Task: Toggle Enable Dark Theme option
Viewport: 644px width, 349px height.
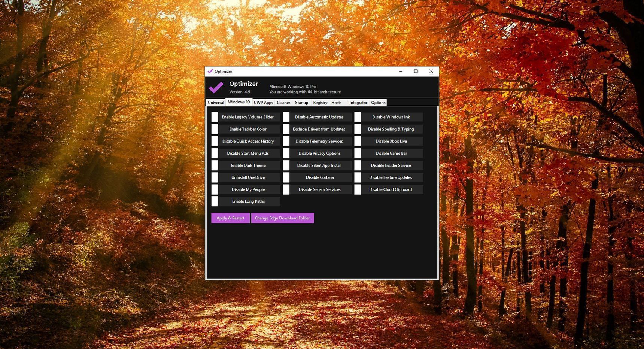Action: [246, 165]
